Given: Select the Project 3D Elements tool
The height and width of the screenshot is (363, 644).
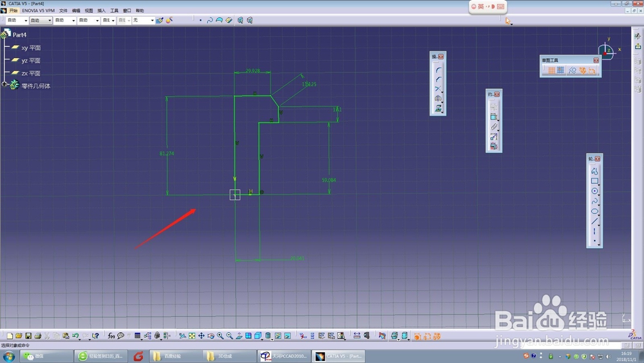Looking at the screenshot, I should coord(438,108).
